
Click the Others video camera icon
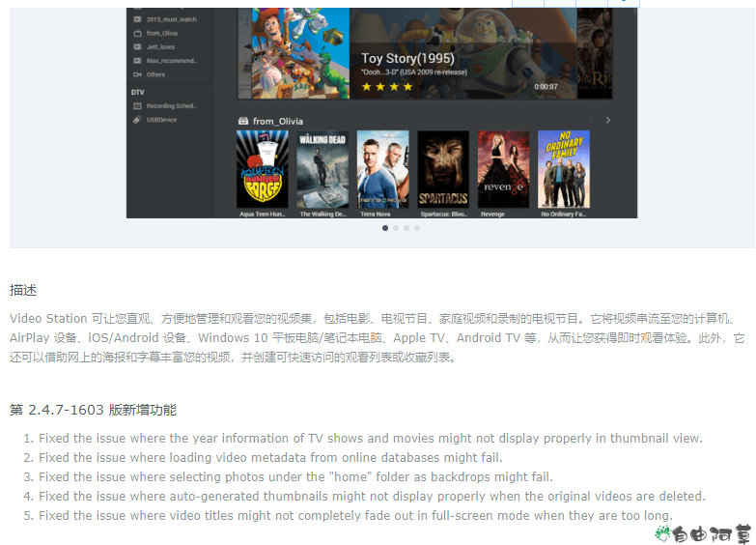(137, 74)
